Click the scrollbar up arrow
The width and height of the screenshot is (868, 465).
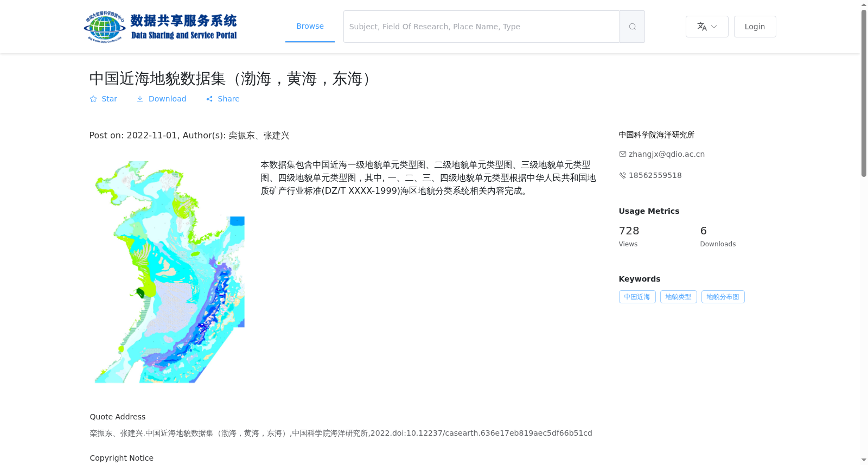tap(864, 4)
